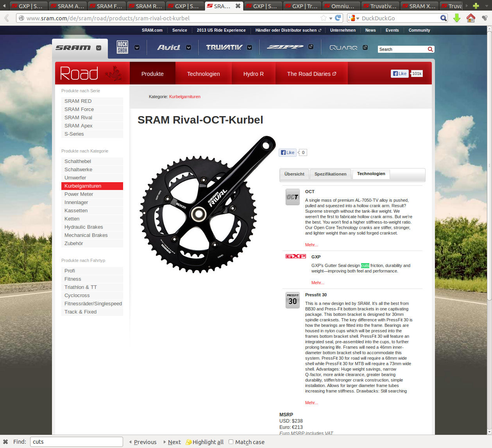Click the site Search input field
This screenshot has height=448, width=492.
(402, 49)
